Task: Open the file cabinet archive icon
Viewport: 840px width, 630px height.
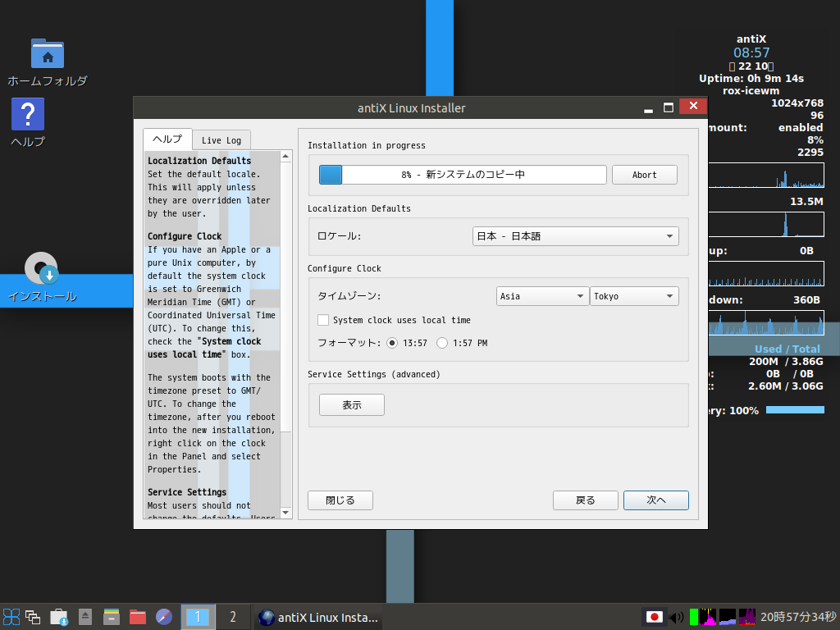Action: click(x=112, y=617)
